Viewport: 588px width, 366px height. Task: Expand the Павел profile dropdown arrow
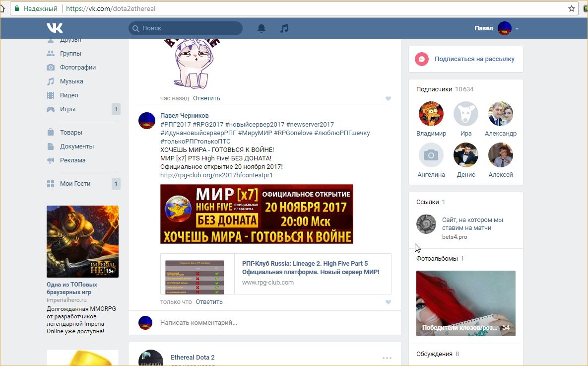(x=517, y=28)
